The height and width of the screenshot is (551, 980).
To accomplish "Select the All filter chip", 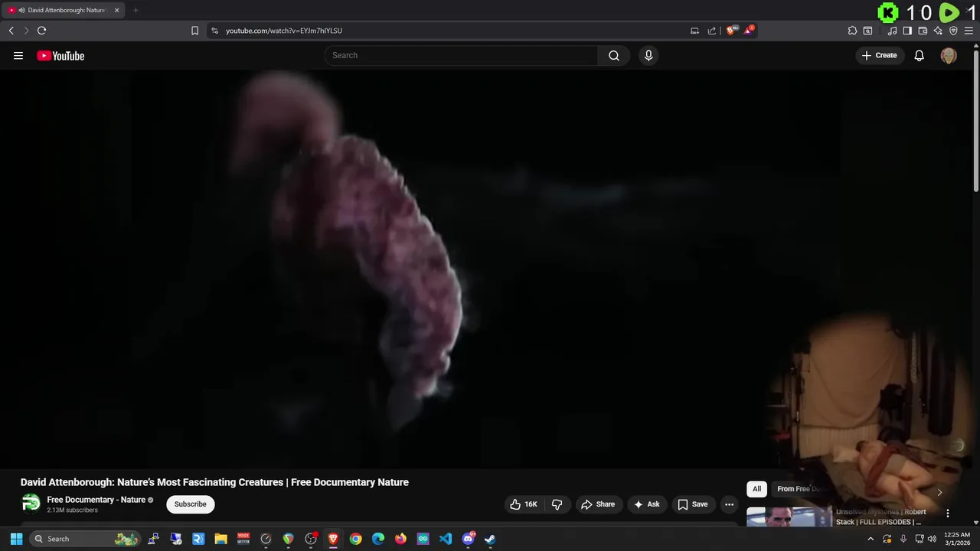I will click(x=756, y=489).
